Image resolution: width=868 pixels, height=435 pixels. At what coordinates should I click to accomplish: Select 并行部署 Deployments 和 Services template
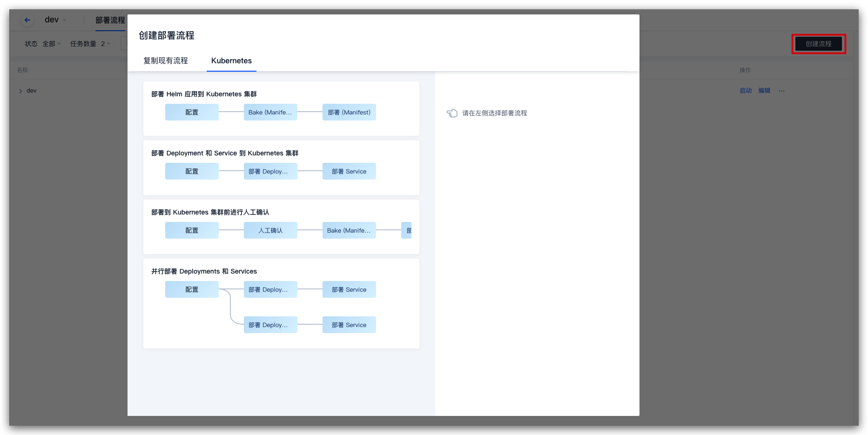point(281,303)
